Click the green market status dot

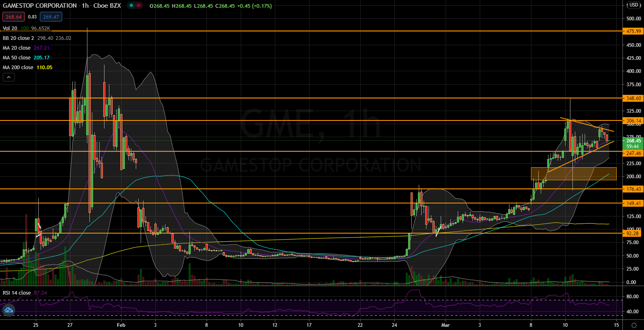[x=131, y=6]
